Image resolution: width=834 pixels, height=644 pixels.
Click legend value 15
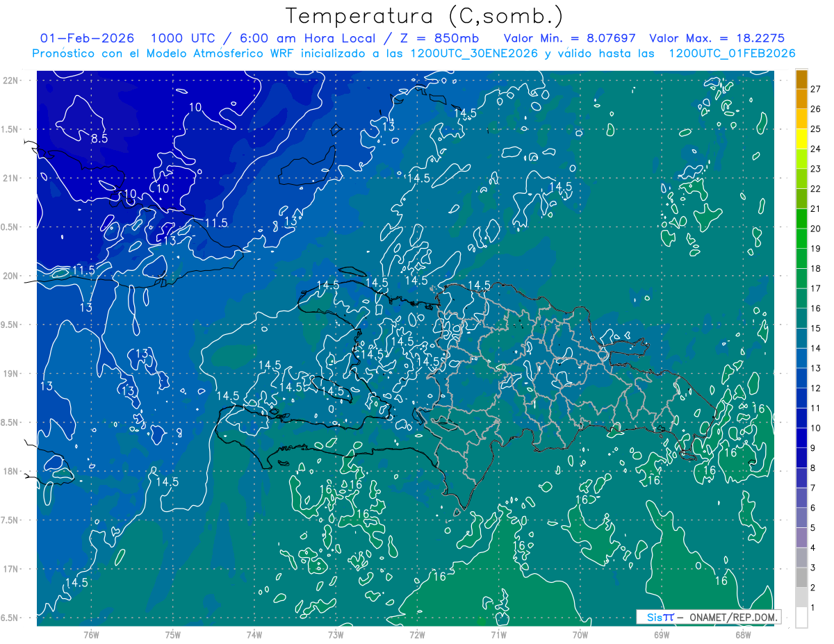click(x=816, y=329)
